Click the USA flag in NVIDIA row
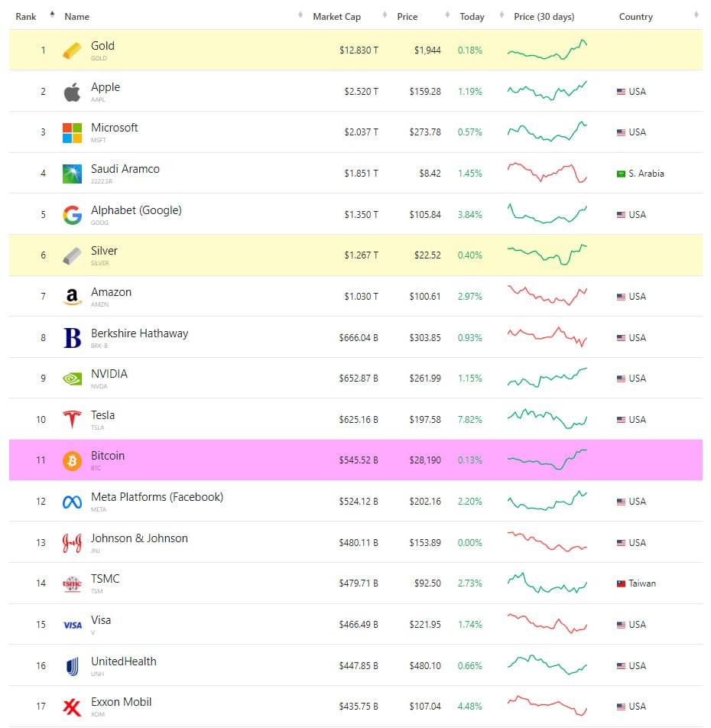The height and width of the screenshot is (728, 711). (621, 379)
